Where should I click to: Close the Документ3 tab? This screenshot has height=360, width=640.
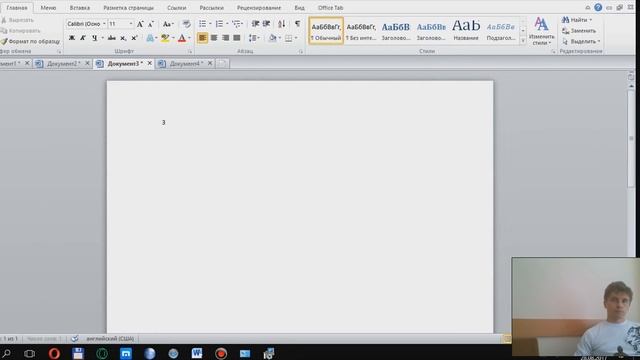pos(149,63)
